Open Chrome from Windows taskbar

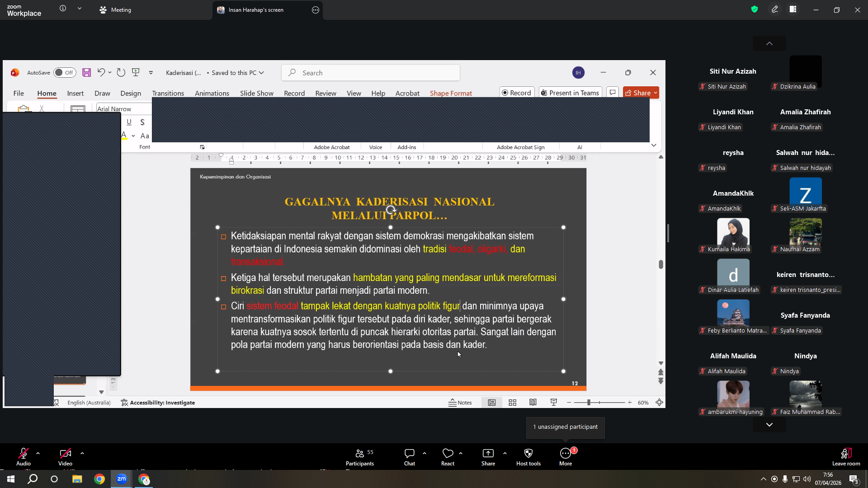99,479
